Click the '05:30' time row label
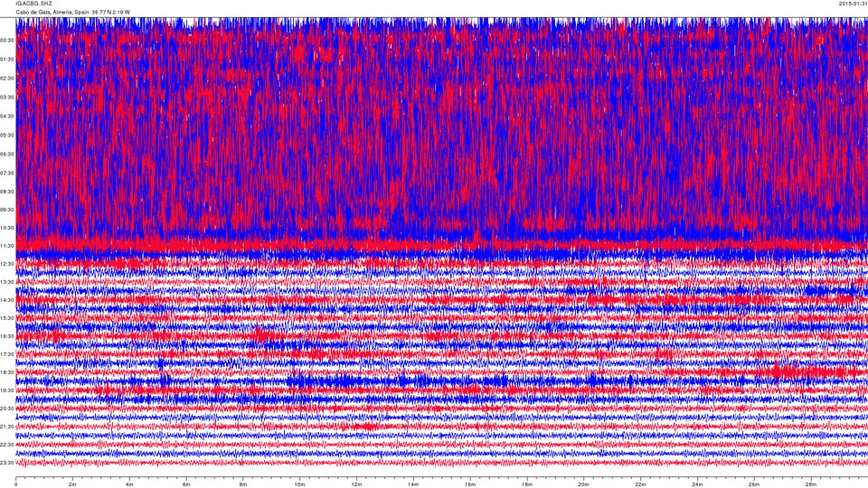The image size is (868, 488). [x=7, y=135]
